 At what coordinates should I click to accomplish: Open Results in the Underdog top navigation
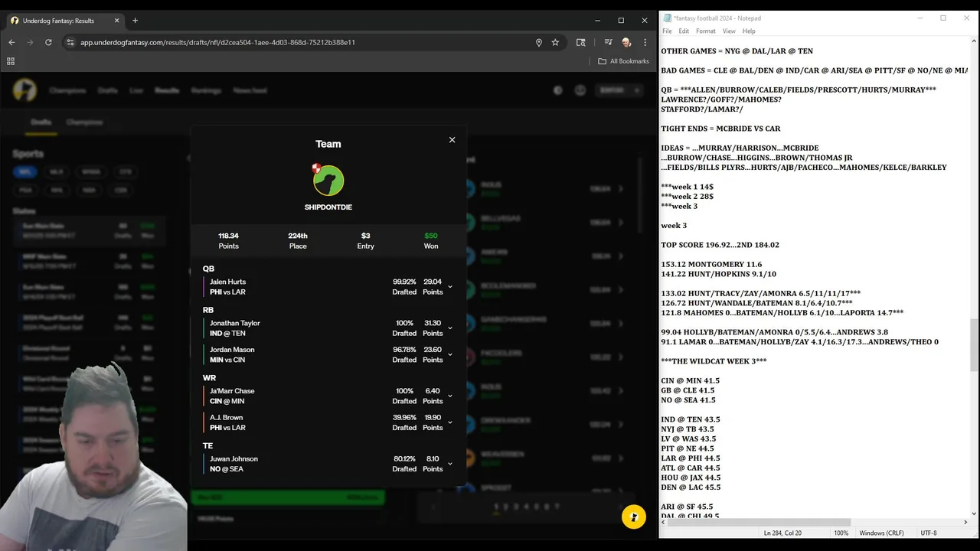167,90
